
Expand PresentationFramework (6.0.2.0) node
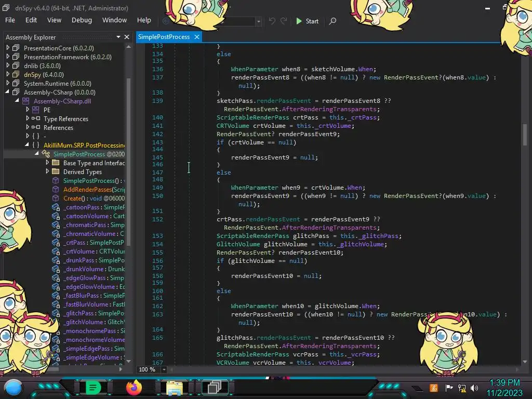point(8,57)
